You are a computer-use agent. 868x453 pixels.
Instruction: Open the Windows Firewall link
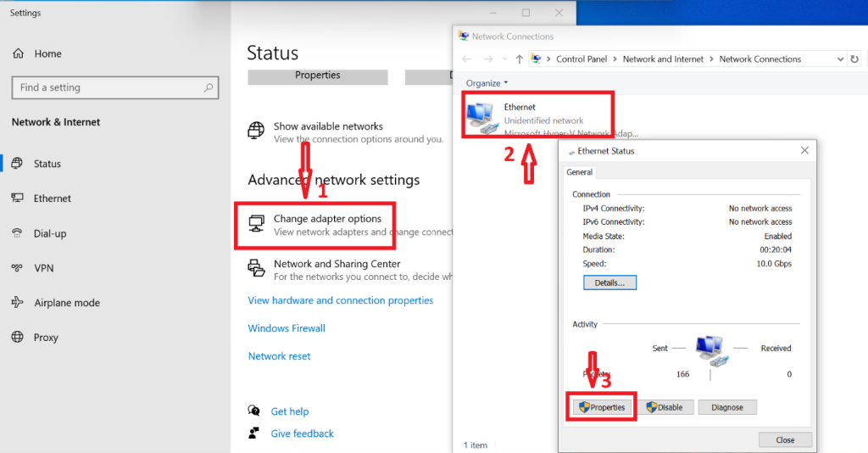point(287,328)
